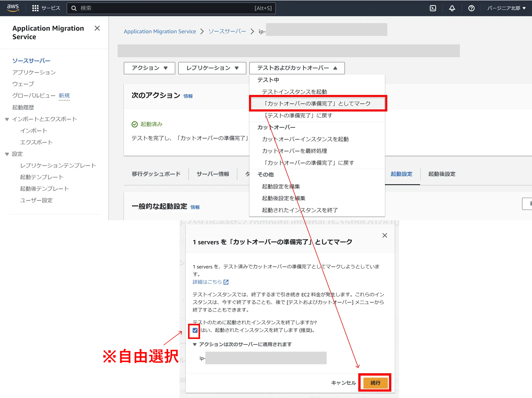Collapse インポートとエクスポート sidebar section
This screenshot has width=532, height=398.
click(x=7, y=119)
